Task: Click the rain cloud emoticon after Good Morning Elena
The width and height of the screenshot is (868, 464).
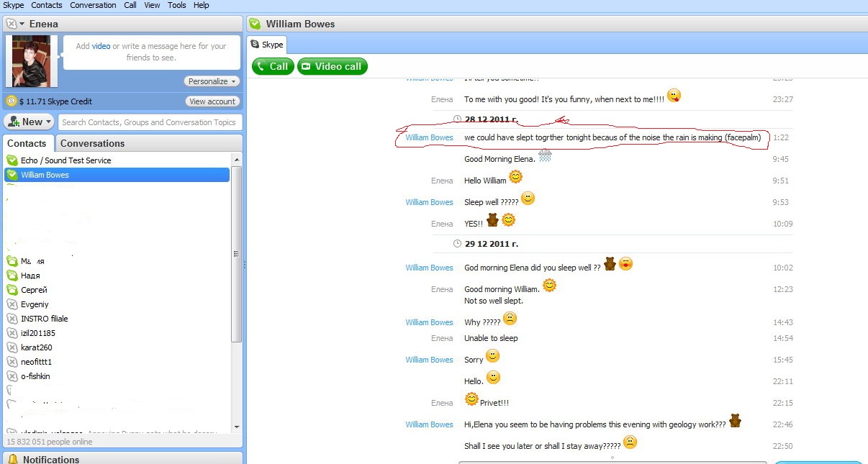Action: click(545, 155)
